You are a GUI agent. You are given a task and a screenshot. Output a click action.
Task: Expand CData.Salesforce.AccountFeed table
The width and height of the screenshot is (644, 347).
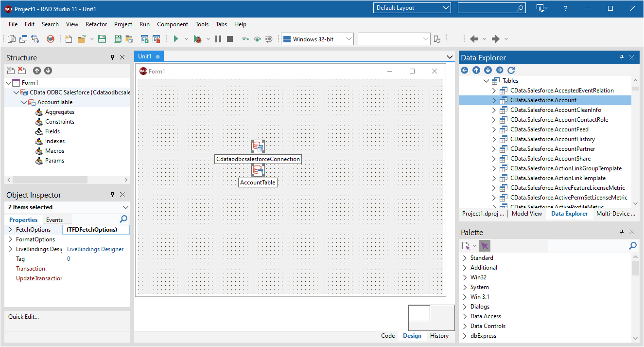pos(494,129)
